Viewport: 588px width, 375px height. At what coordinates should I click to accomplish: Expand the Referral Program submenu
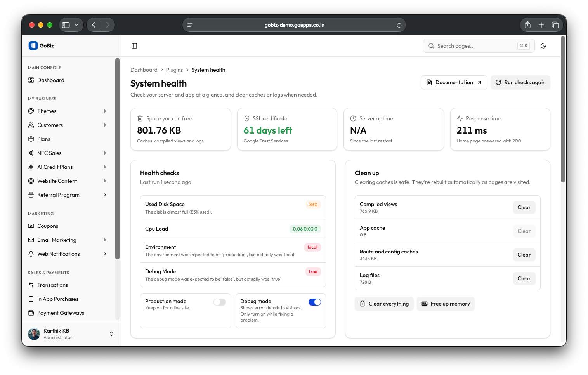tap(105, 195)
